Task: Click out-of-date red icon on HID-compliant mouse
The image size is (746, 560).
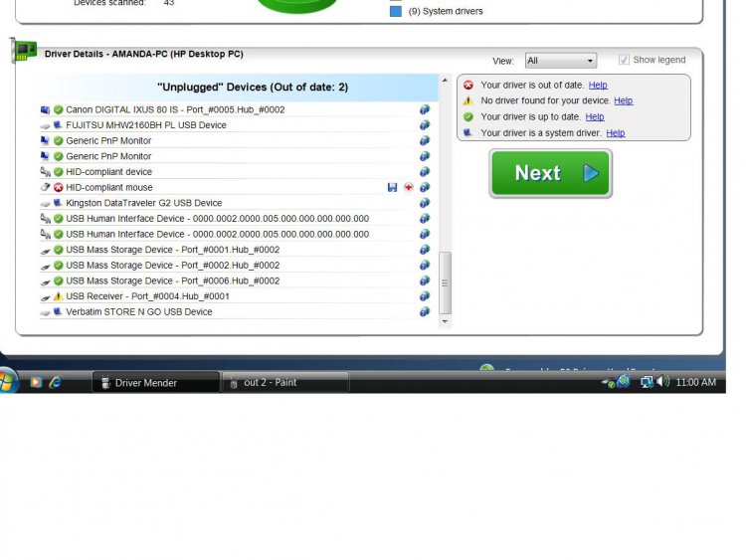Action: coord(59,187)
